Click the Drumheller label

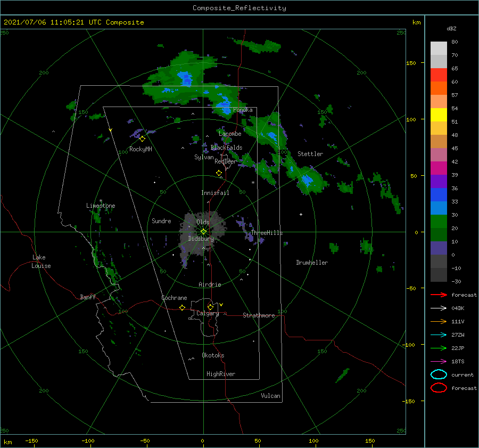[312, 263]
